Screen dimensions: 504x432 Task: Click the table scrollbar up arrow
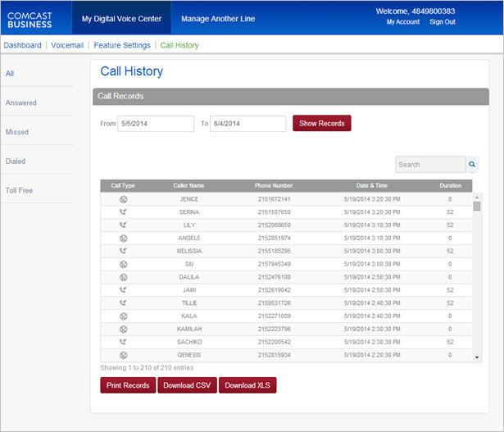pos(477,197)
